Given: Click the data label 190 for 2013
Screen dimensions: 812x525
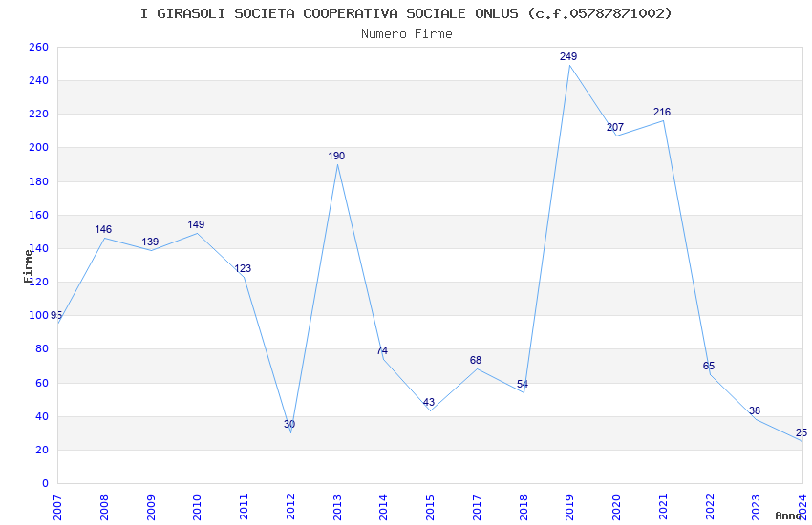Looking at the screenshot, I should 336,156.
